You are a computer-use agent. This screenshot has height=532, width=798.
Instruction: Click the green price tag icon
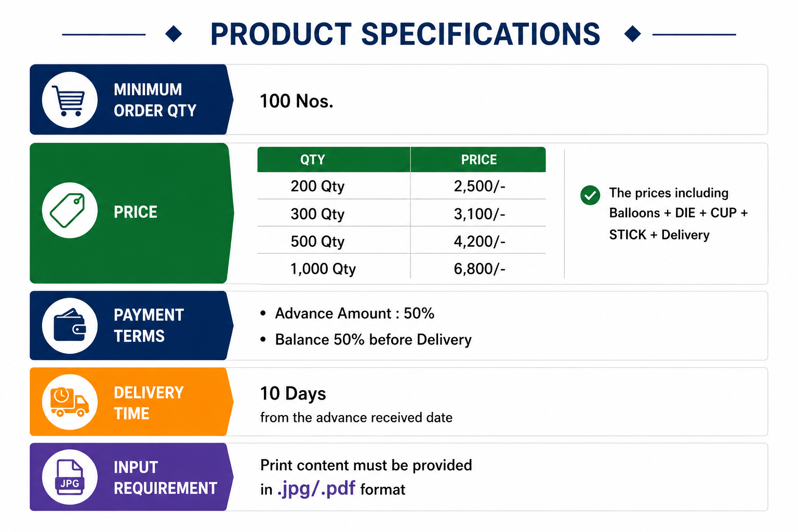pyautogui.click(x=68, y=210)
